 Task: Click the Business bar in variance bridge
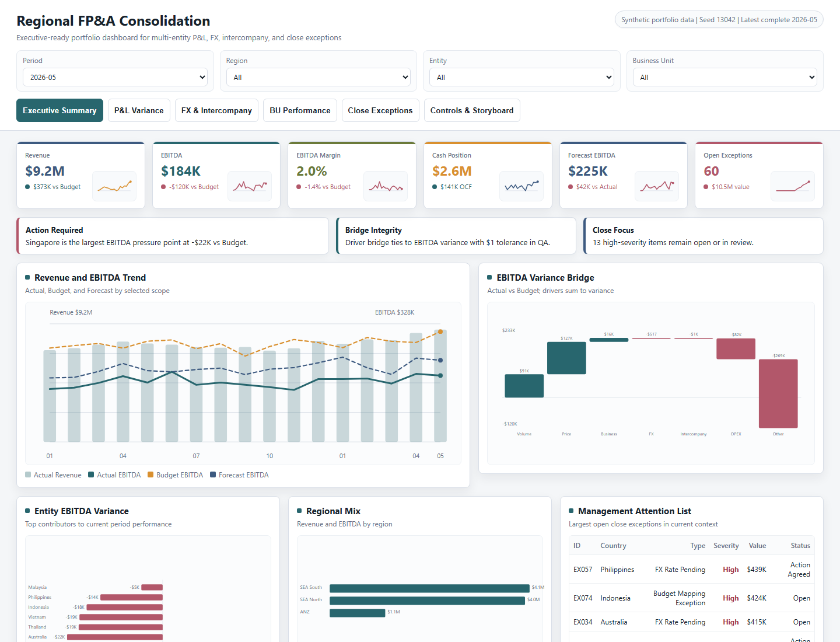609,340
